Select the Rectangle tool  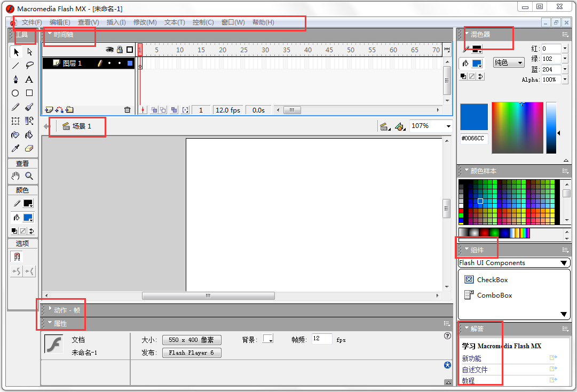[x=29, y=93]
